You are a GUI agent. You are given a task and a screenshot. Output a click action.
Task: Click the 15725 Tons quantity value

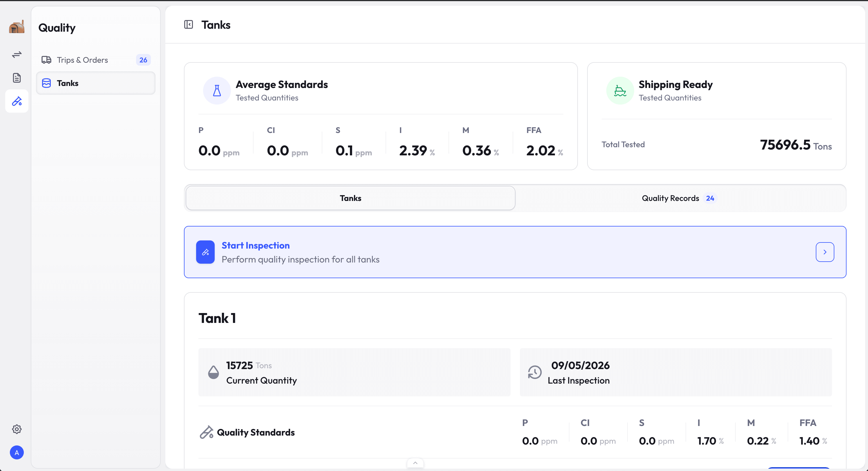pyautogui.click(x=249, y=365)
